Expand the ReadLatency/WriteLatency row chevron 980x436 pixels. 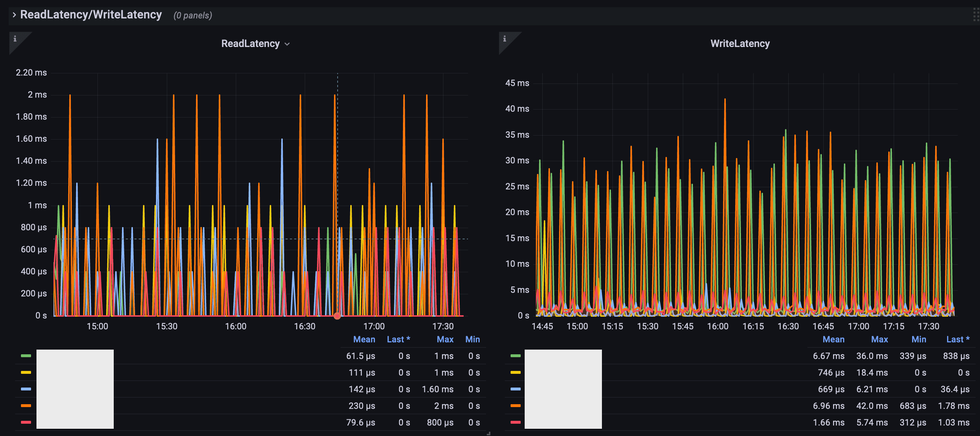click(x=14, y=15)
